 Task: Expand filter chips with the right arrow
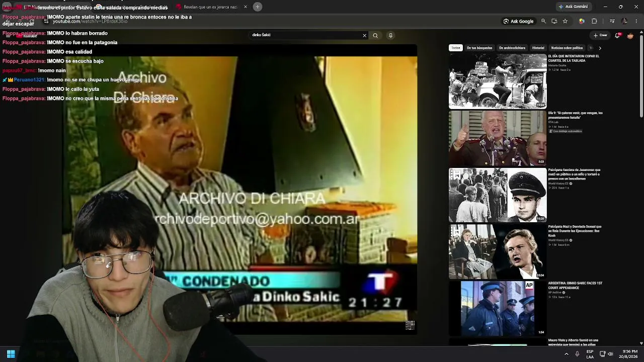tap(600, 48)
